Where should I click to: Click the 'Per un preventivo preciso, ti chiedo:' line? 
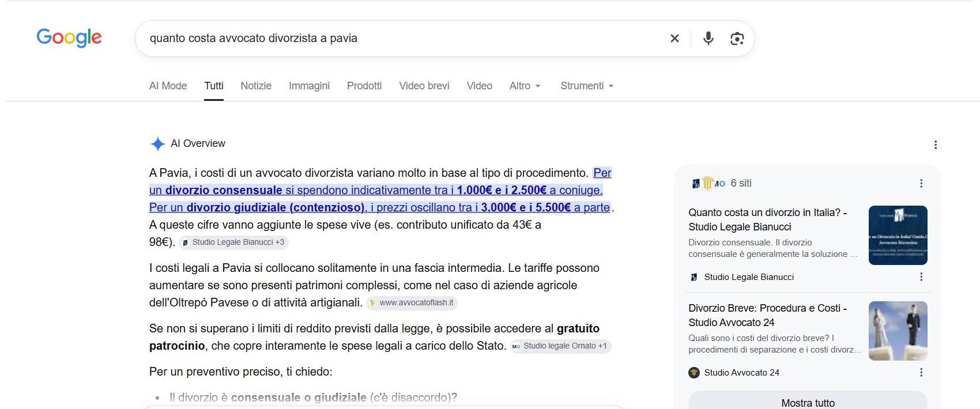click(241, 372)
